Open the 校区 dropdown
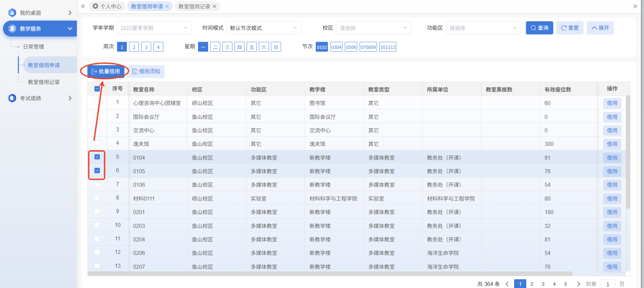The image size is (644, 288). 374,28
